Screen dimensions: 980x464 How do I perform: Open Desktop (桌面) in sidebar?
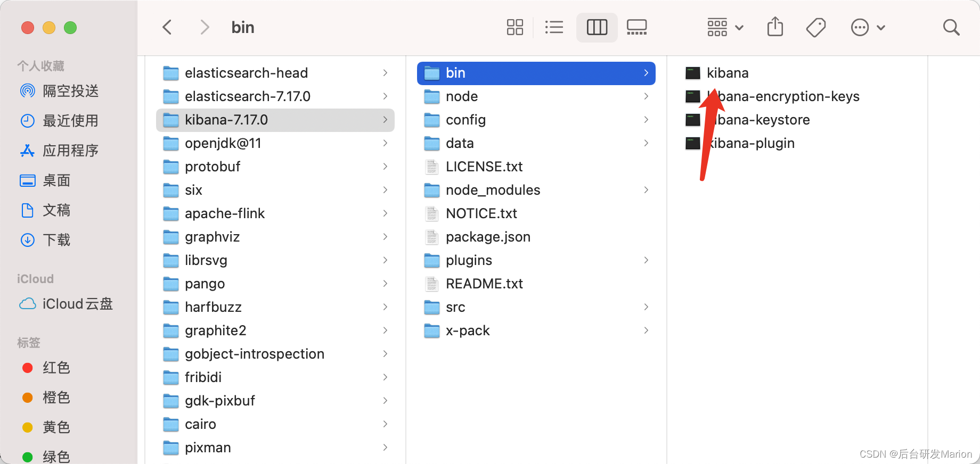45,180
